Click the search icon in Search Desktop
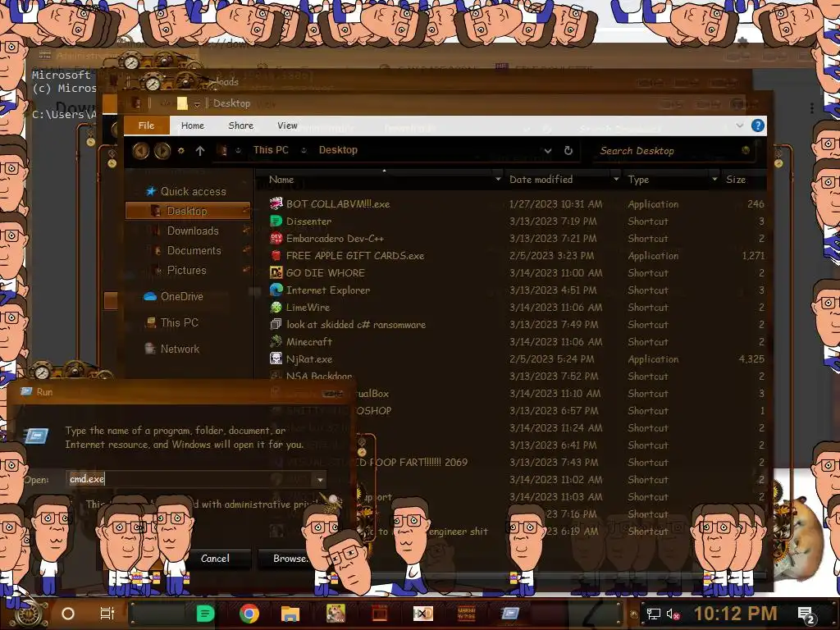The width and height of the screenshot is (840, 630). point(745,150)
